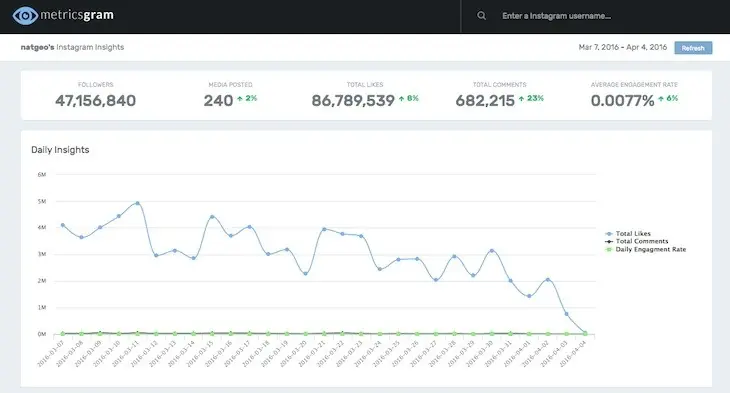Click the likes data point on 2016-03-17
This screenshot has height=393, width=730.
[x=250, y=227]
